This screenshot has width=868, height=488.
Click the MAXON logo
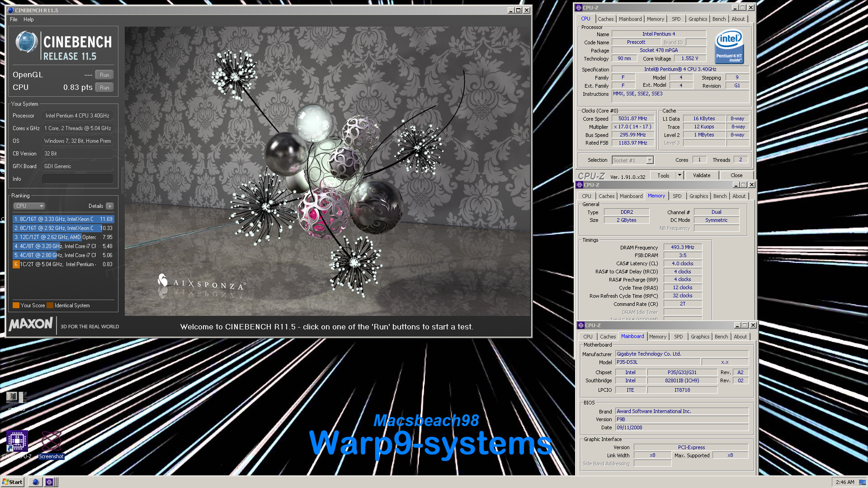[x=31, y=324]
